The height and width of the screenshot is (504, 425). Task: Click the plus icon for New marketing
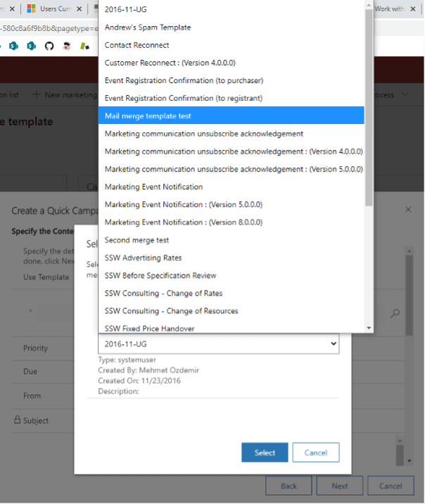tap(37, 94)
